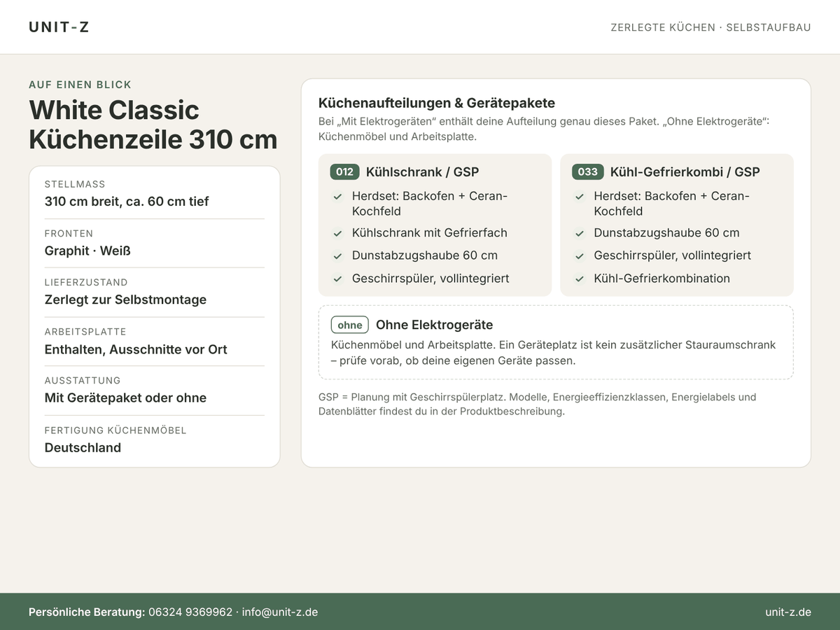Image resolution: width=840 pixels, height=630 pixels.
Task: Click the header text 'ZERLEGTE KÜCHEN · SELBSTAUFBAU'
Action: (710, 27)
